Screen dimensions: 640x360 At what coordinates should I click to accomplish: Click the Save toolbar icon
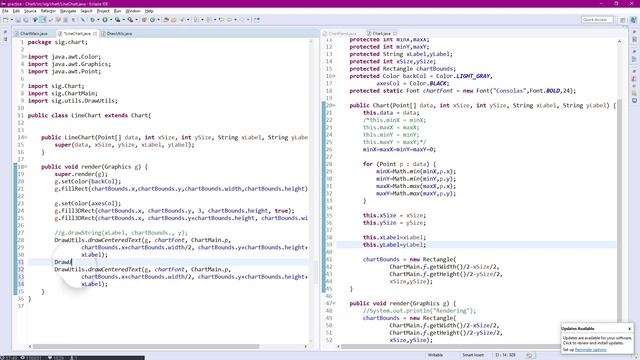[x=18, y=20]
